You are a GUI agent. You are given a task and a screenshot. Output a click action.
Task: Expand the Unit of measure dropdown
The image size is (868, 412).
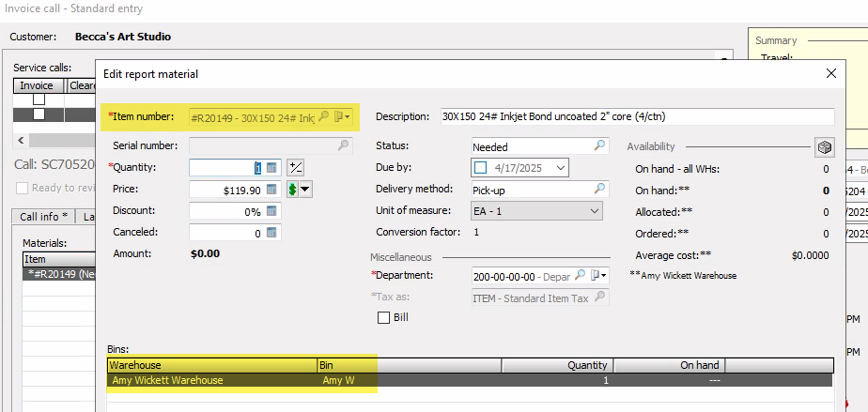point(593,211)
